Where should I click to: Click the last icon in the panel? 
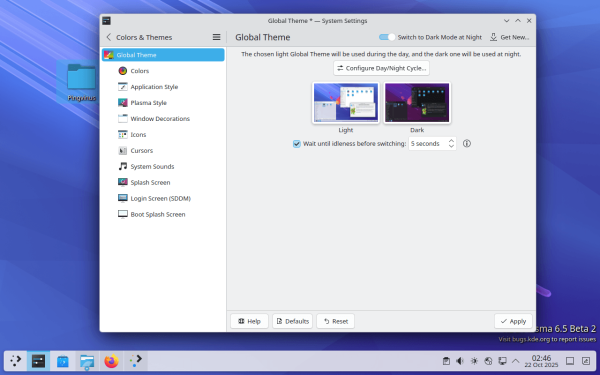[x=586, y=361]
